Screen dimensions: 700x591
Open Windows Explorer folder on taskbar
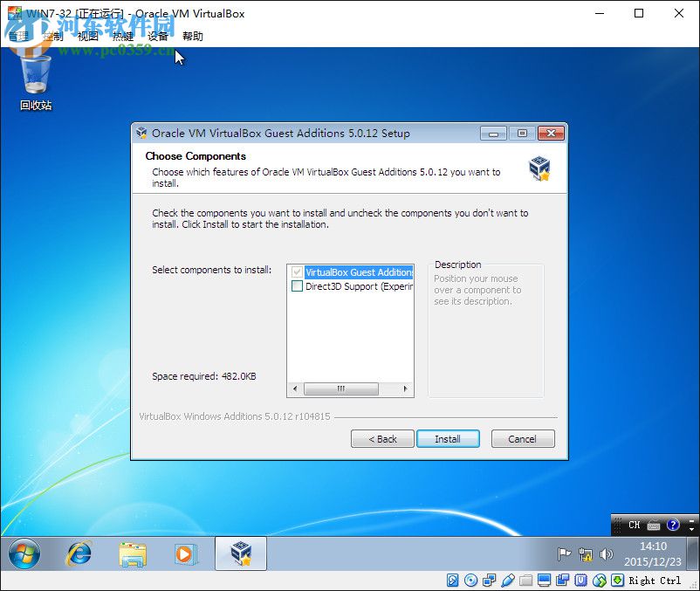coord(133,554)
